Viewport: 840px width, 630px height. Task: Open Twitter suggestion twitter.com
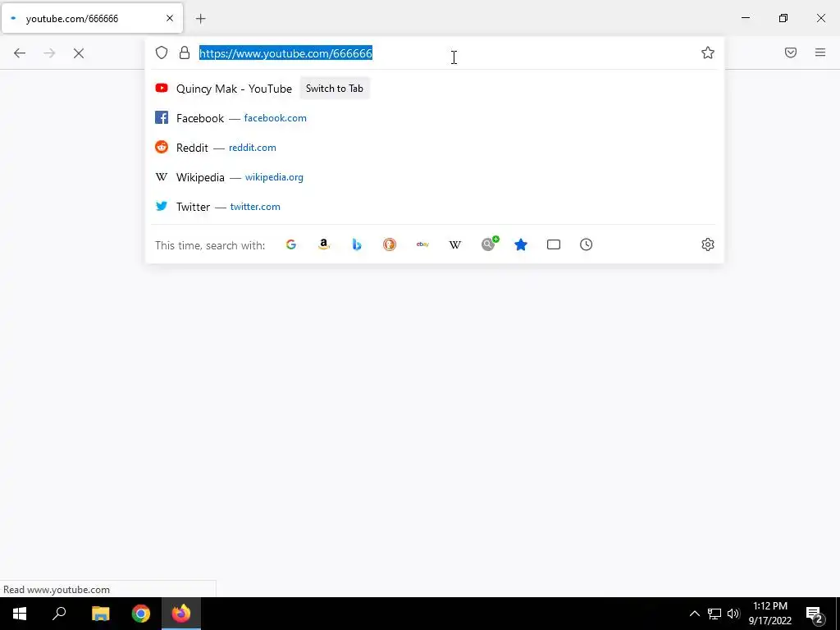pos(434,206)
